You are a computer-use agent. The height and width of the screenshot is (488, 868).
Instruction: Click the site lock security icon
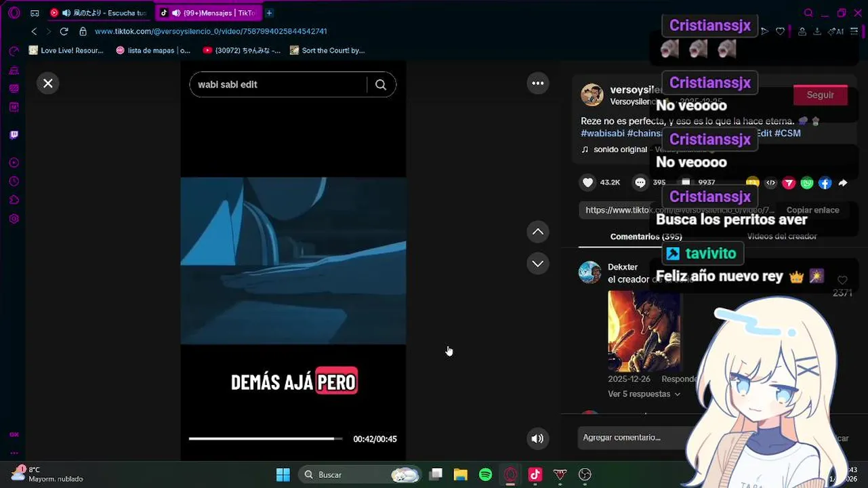[83, 31]
